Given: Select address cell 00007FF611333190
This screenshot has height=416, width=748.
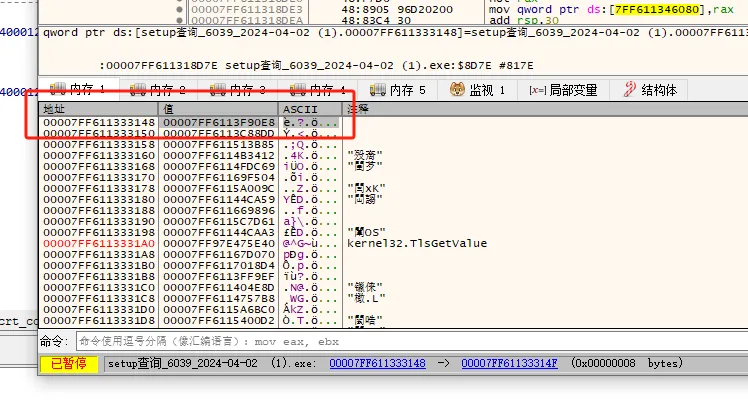Looking at the screenshot, I should (x=99, y=221).
